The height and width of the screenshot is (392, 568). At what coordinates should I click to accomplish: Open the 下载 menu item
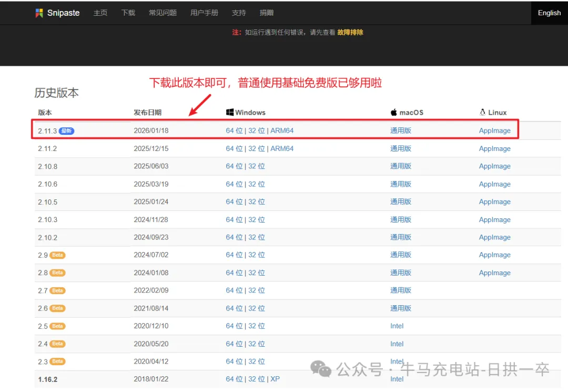click(128, 13)
